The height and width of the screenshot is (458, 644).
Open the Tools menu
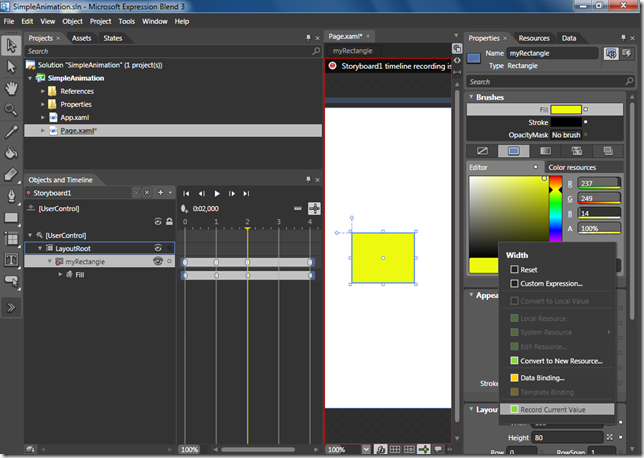coord(126,21)
